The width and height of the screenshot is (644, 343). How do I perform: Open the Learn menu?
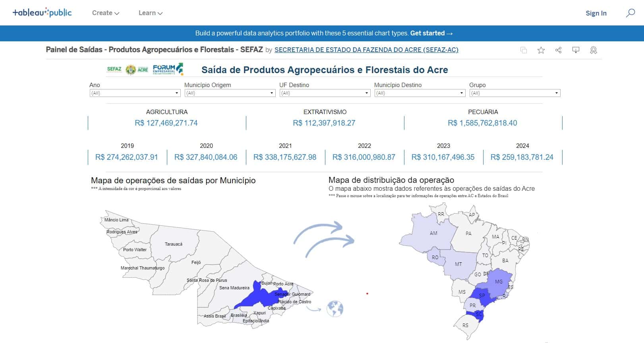(x=151, y=13)
